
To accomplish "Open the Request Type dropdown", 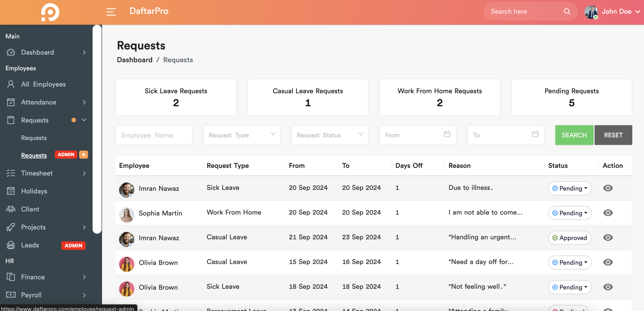I will coord(242,135).
